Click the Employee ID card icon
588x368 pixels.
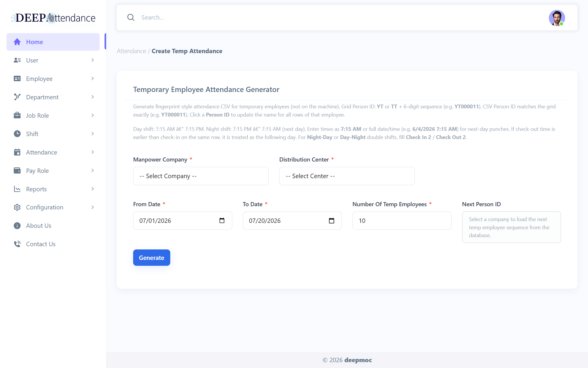point(17,79)
